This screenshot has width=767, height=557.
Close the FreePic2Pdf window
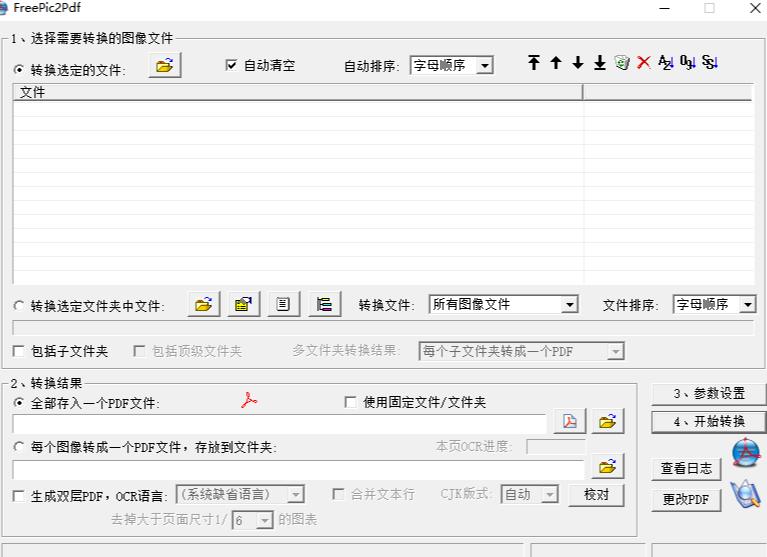[755, 8]
